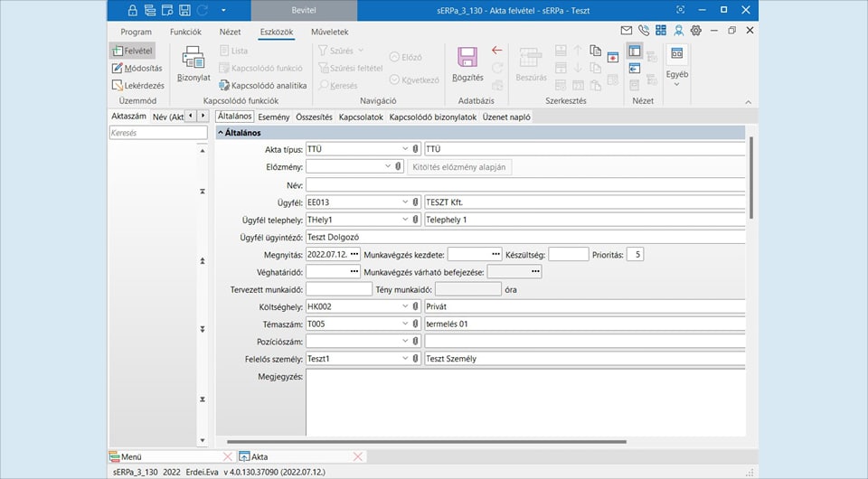The width and height of the screenshot is (868, 479).
Task: Toggle Felvétel mode
Action: click(132, 51)
